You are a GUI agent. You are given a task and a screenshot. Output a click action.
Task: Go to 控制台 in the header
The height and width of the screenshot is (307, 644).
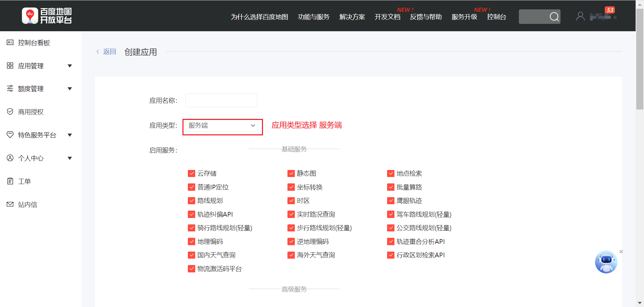(496, 17)
